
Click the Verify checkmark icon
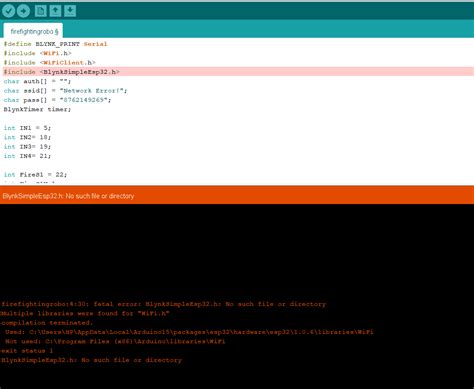tap(8, 11)
